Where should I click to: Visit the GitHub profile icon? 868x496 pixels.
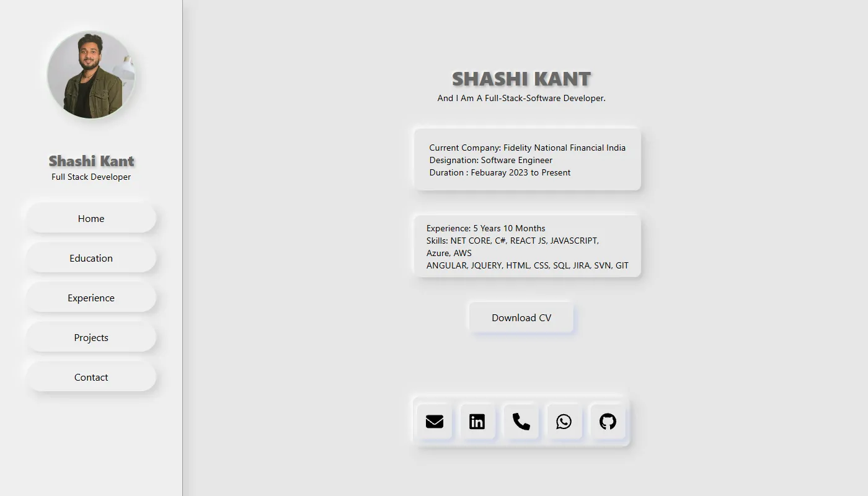click(608, 422)
